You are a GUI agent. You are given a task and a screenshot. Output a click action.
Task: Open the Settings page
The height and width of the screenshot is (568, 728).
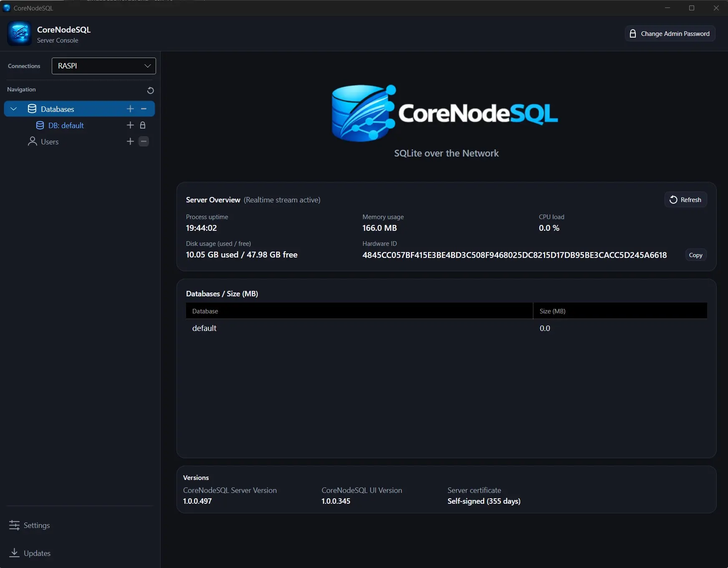[30, 525]
